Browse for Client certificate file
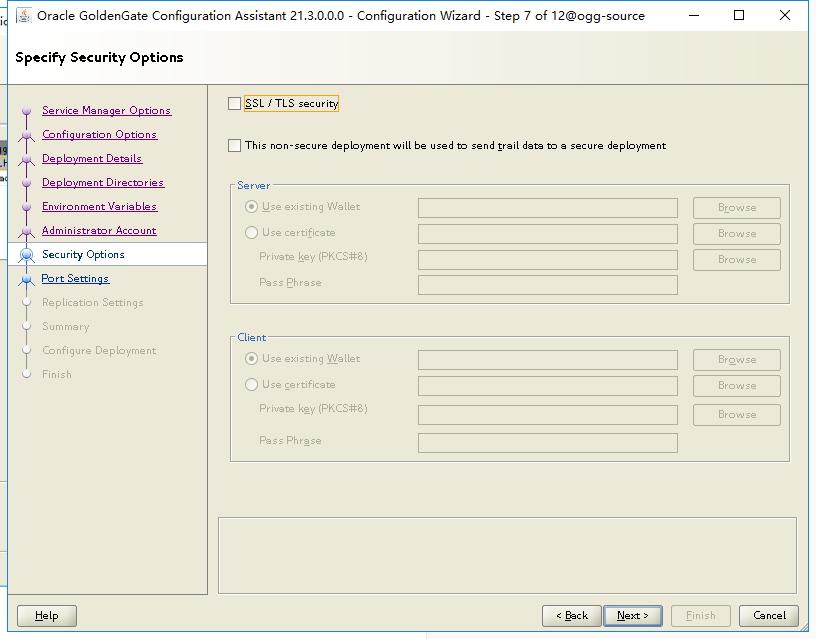The width and height of the screenshot is (816, 639). pyautogui.click(x=736, y=386)
